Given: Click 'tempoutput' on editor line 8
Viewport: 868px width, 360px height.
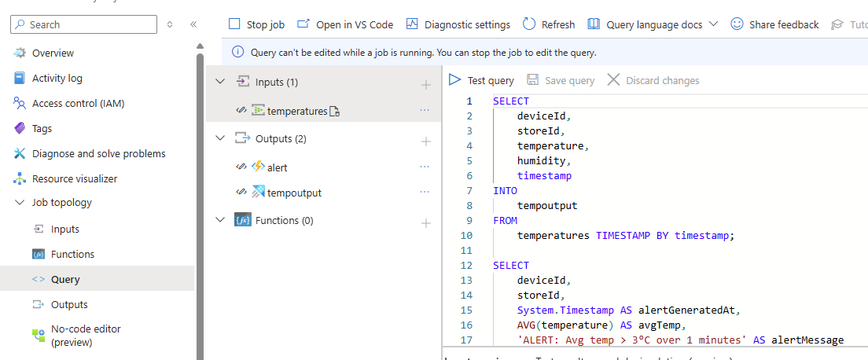Looking at the screenshot, I should pos(547,205).
